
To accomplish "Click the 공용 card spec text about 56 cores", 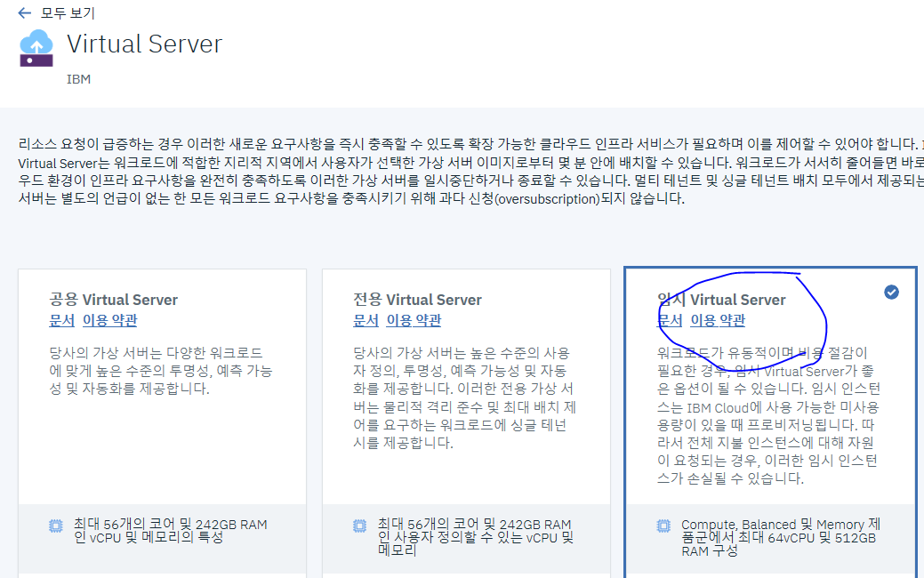I will [170, 531].
